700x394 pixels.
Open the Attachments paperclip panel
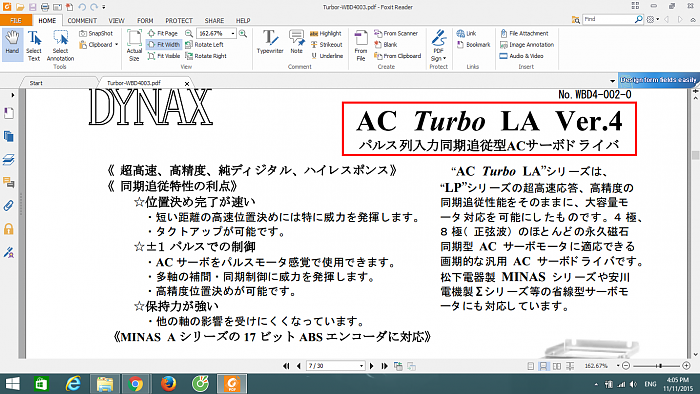click(8, 206)
